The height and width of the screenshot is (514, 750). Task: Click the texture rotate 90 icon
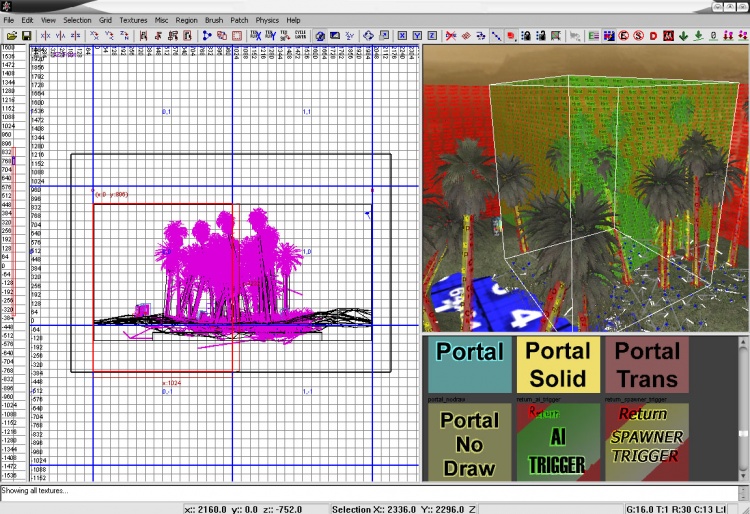click(286, 36)
